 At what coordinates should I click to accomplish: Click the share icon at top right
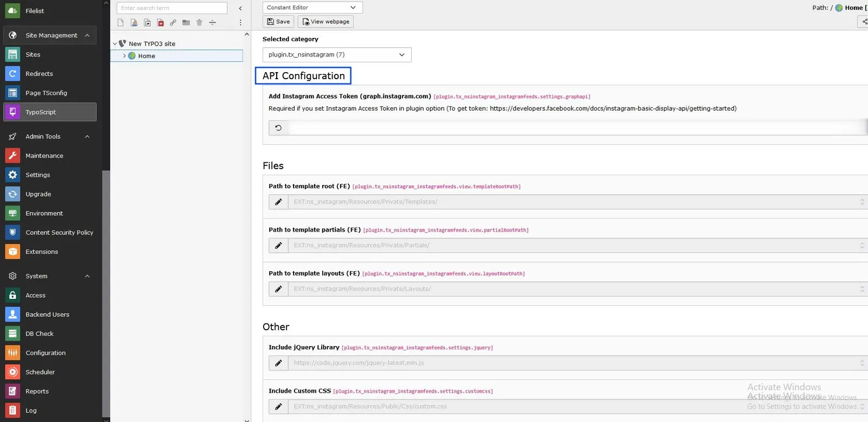pos(864,22)
